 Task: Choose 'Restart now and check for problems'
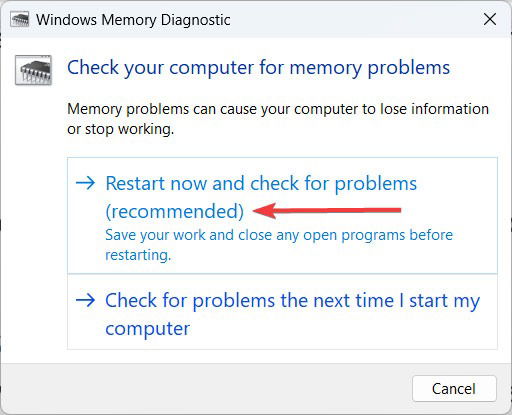click(282, 215)
